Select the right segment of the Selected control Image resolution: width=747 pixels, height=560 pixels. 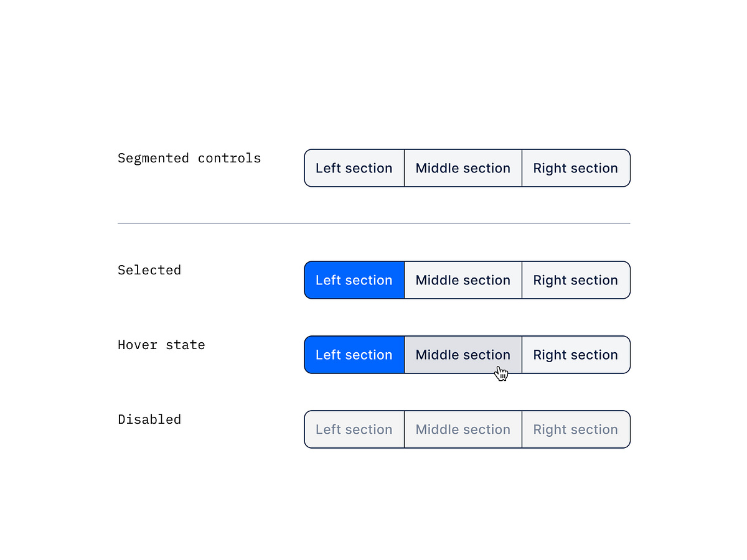pos(575,280)
